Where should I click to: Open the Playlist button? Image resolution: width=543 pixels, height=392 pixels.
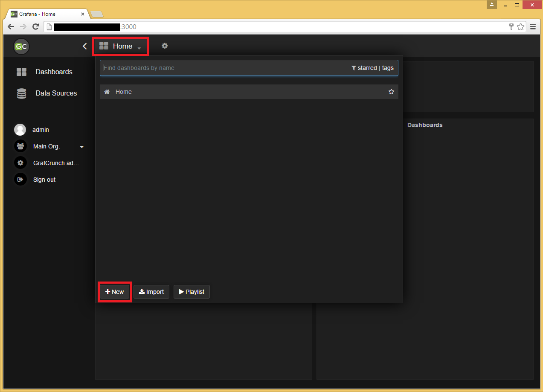[x=192, y=292]
